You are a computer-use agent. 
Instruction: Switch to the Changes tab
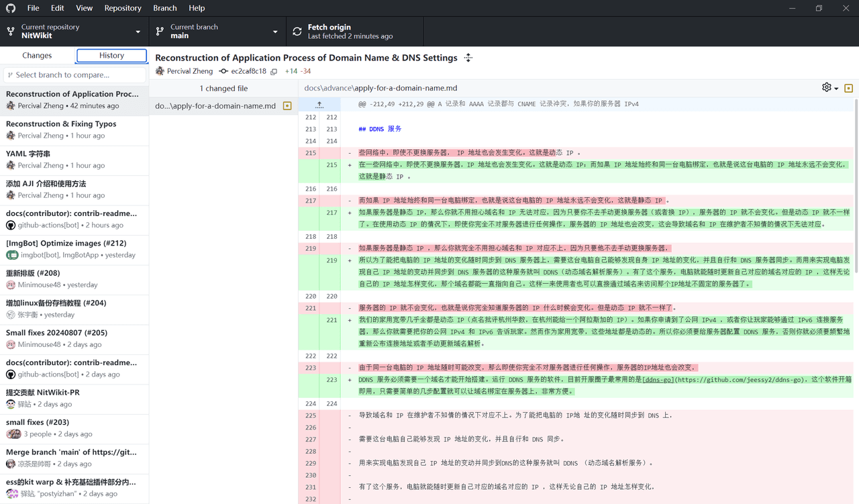(37, 56)
